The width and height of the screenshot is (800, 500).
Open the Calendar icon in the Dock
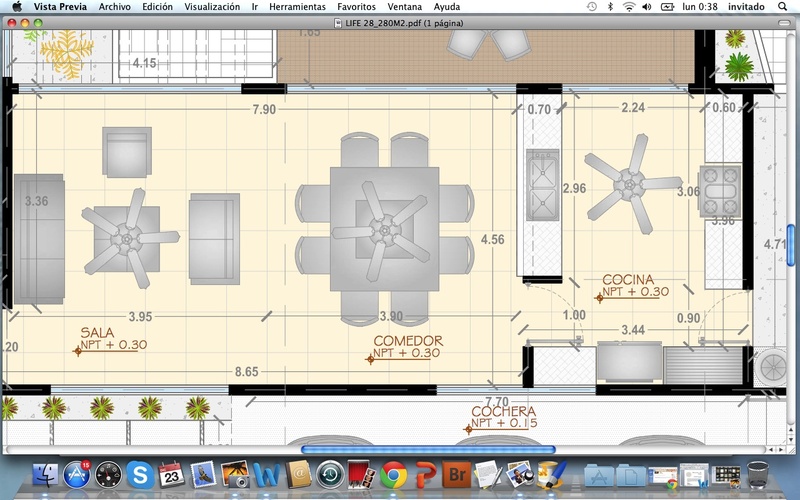pos(170,474)
